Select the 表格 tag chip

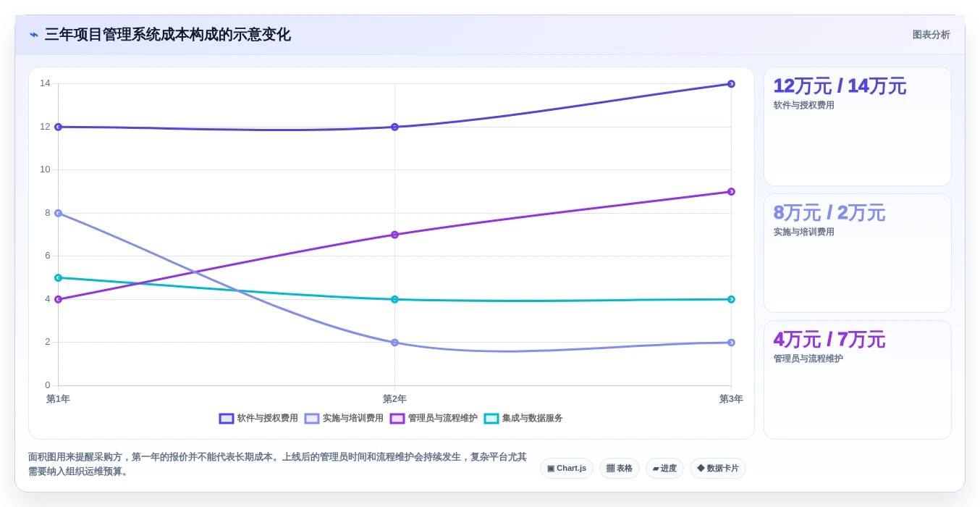point(620,469)
